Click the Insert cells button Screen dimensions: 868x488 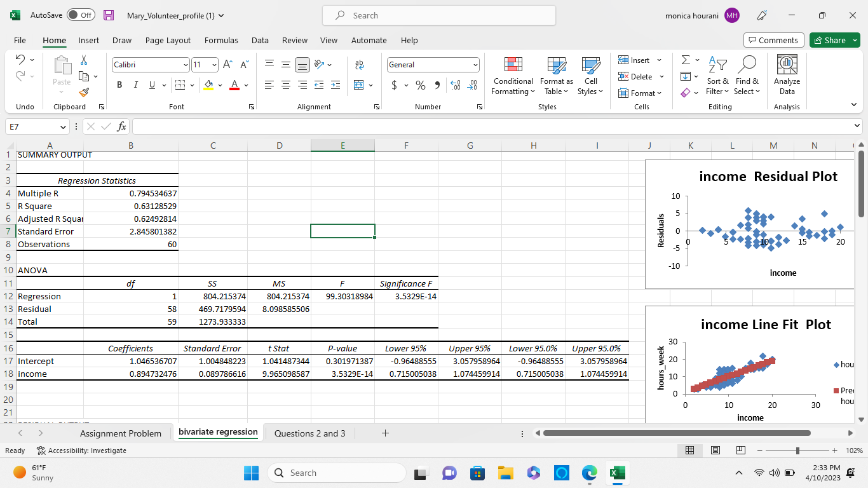pyautogui.click(x=640, y=60)
